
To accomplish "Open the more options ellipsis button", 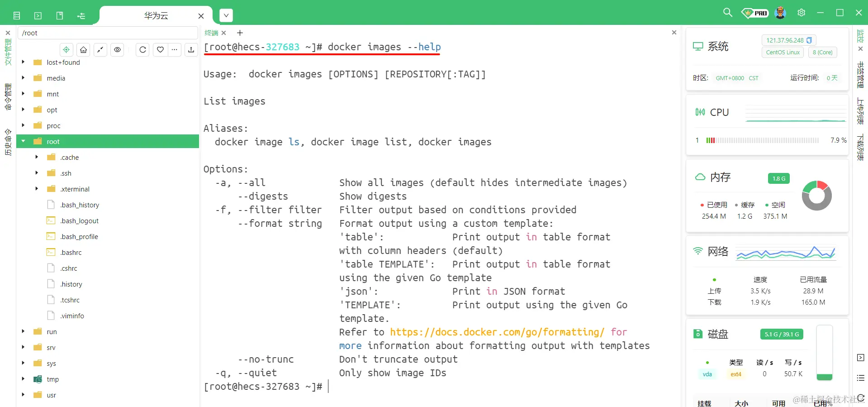I will [175, 50].
